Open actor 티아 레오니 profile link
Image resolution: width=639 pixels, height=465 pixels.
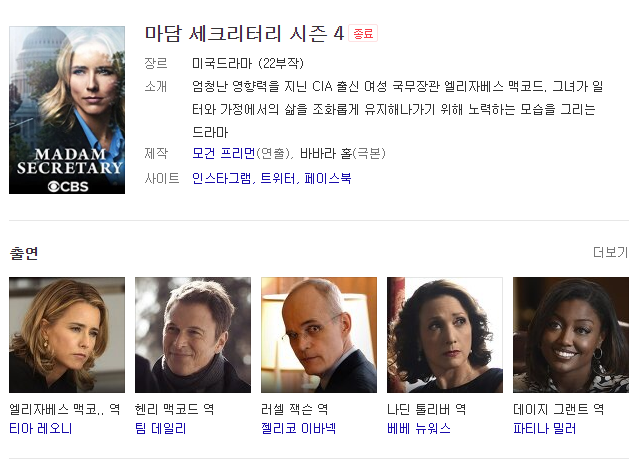point(41,429)
